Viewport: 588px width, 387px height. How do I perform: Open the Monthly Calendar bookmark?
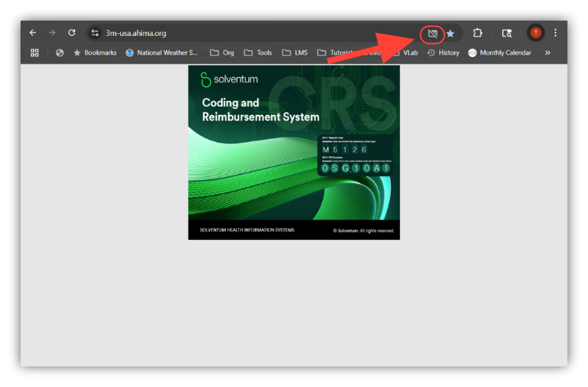coord(500,53)
